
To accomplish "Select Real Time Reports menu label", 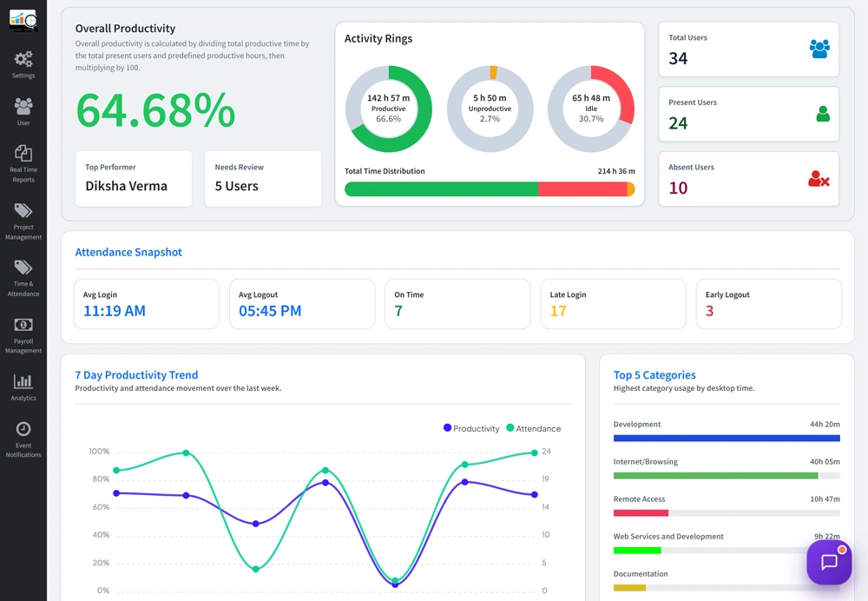I will (x=23, y=175).
